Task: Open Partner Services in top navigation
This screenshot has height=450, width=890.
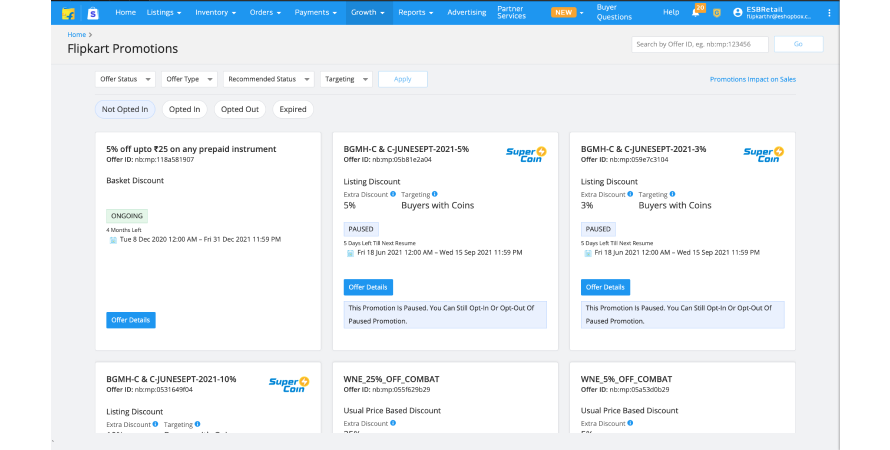Action: coord(511,12)
